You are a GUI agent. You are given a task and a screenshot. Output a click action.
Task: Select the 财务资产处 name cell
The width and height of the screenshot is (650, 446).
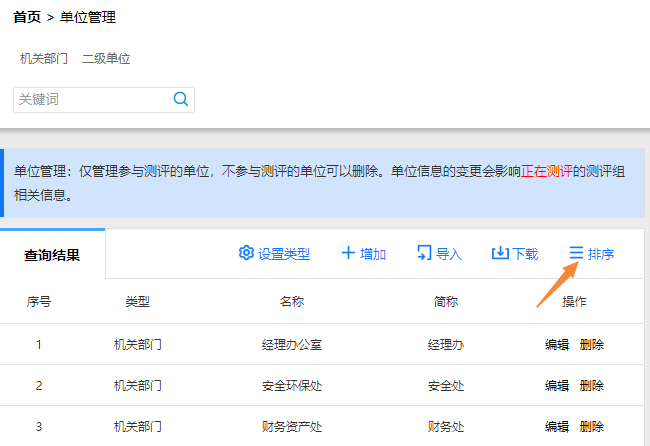pos(292,427)
